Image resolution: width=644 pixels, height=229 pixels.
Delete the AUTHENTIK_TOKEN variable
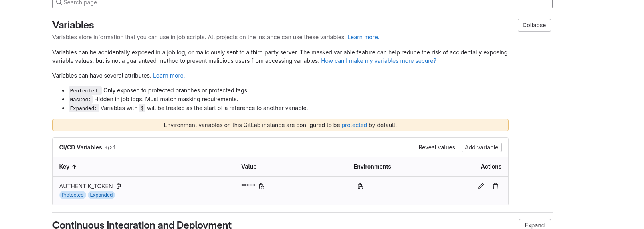click(495, 186)
